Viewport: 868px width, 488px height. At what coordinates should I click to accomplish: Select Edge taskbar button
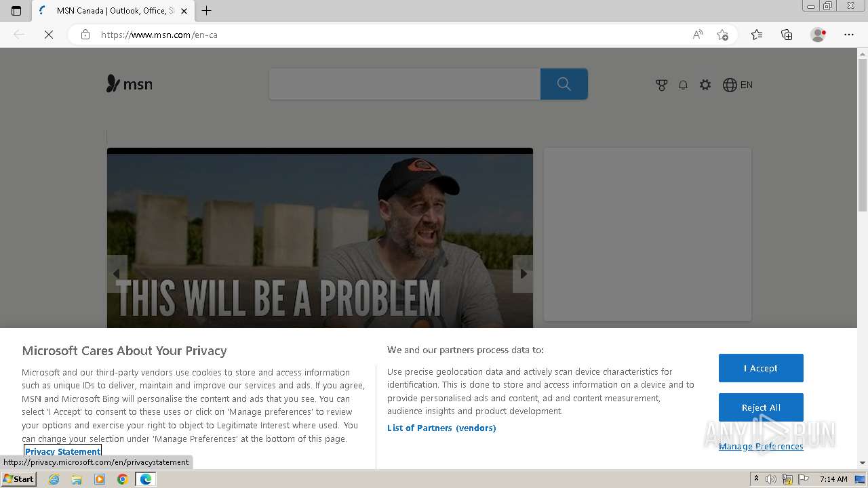[146, 479]
